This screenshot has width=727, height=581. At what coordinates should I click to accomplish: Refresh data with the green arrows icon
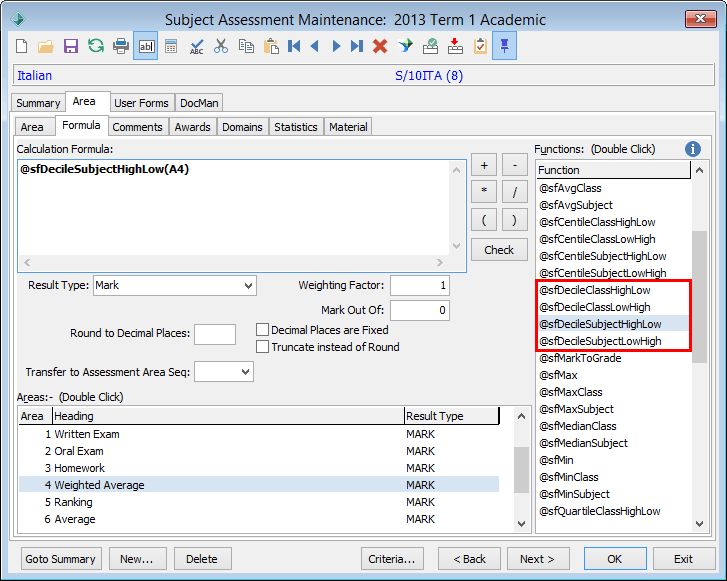(x=96, y=46)
